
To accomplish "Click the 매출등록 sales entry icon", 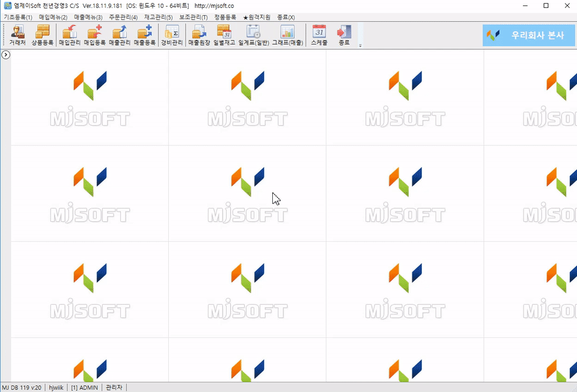I will point(145,35).
